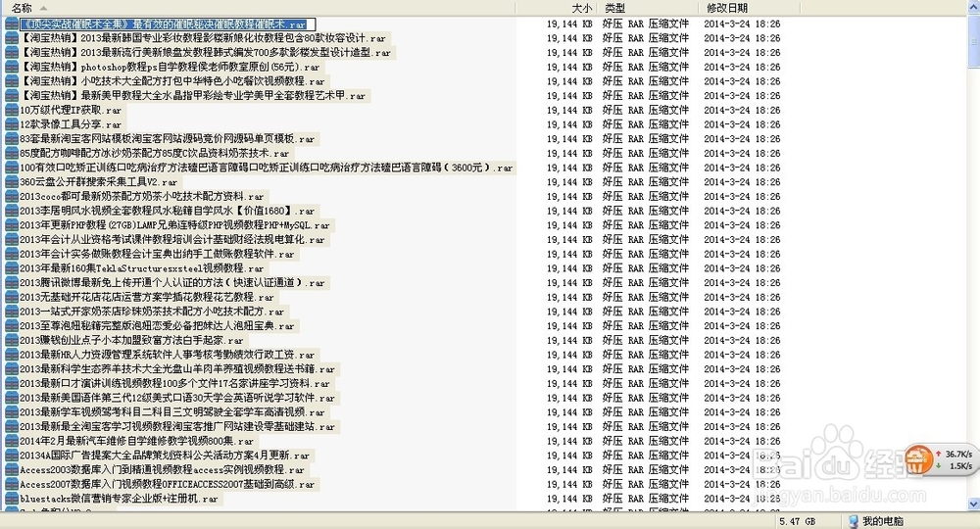Screen dimensions: 980x529
Task: Click icon of Access2003数据库入门 archive
Action: coord(11,469)
